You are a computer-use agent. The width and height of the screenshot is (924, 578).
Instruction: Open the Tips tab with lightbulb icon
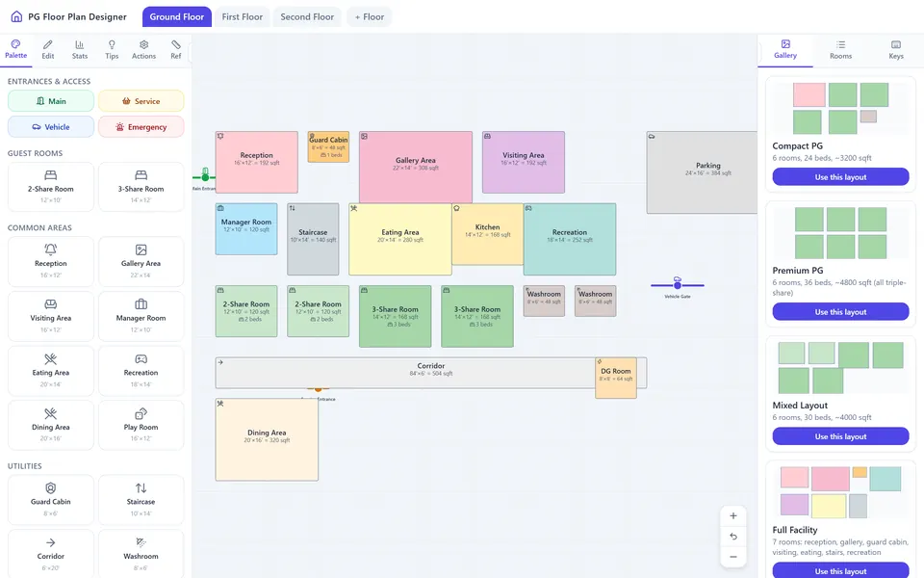point(112,49)
